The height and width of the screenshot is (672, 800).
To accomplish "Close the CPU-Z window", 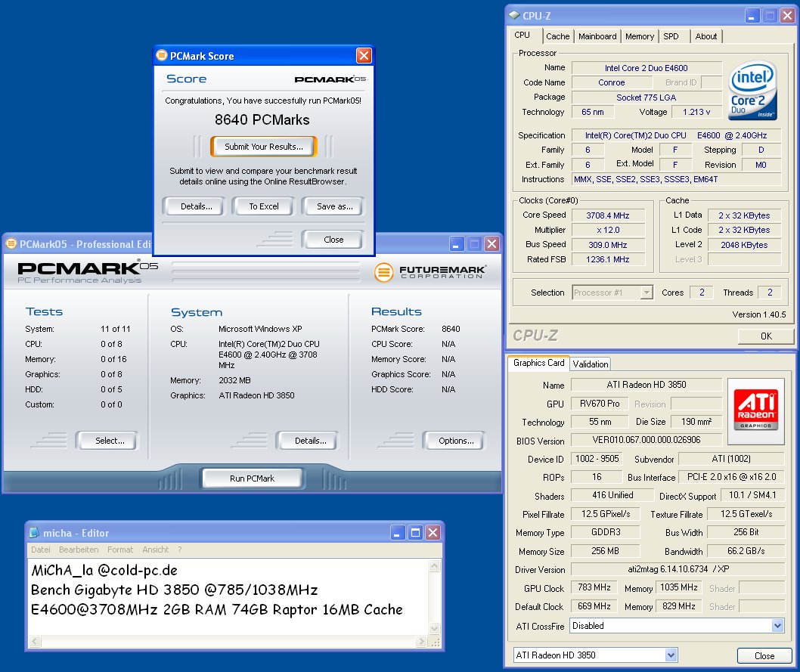I will (x=787, y=16).
